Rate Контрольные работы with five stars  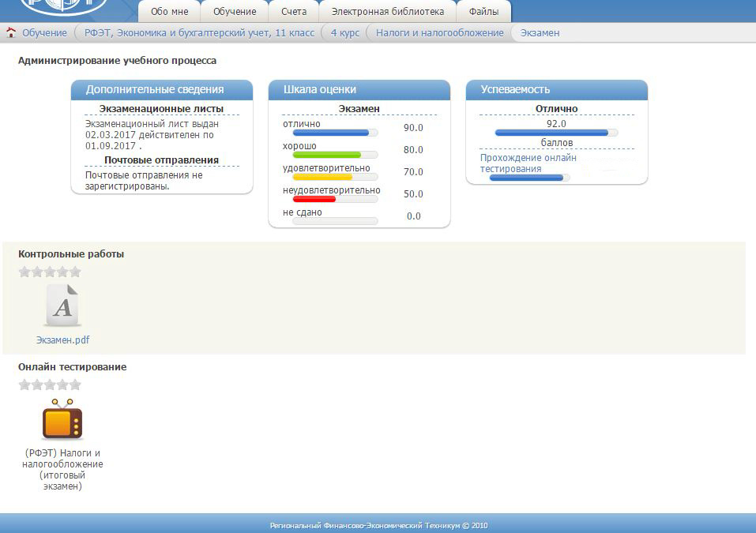76,272
